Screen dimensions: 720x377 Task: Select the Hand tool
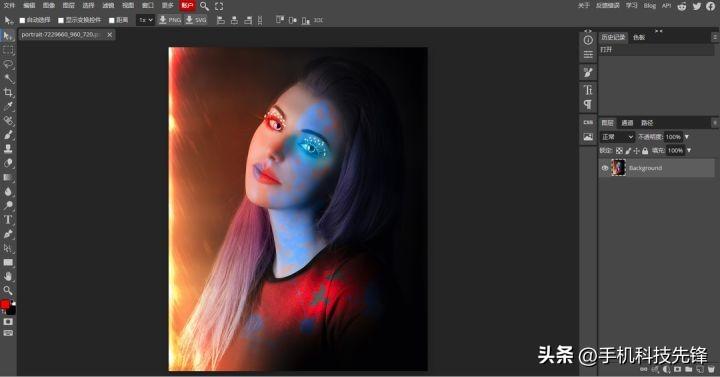[x=8, y=276]
